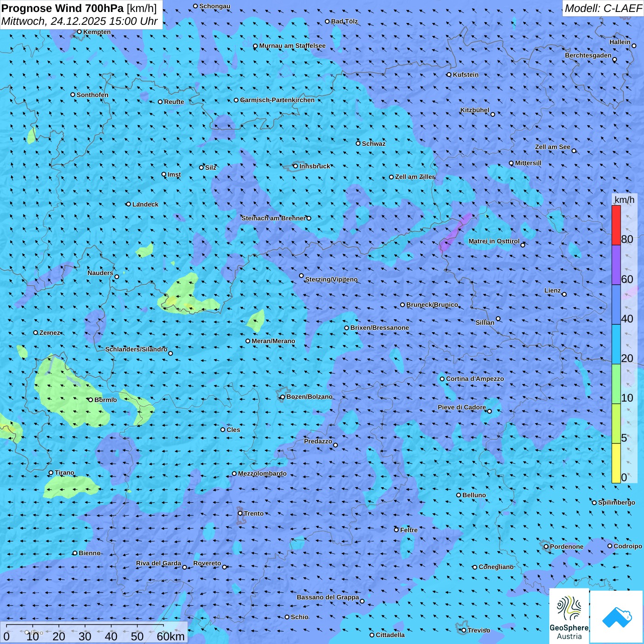Click the Bruneck/Brunico label
644x644 pixels.
(x=432, y=305)
